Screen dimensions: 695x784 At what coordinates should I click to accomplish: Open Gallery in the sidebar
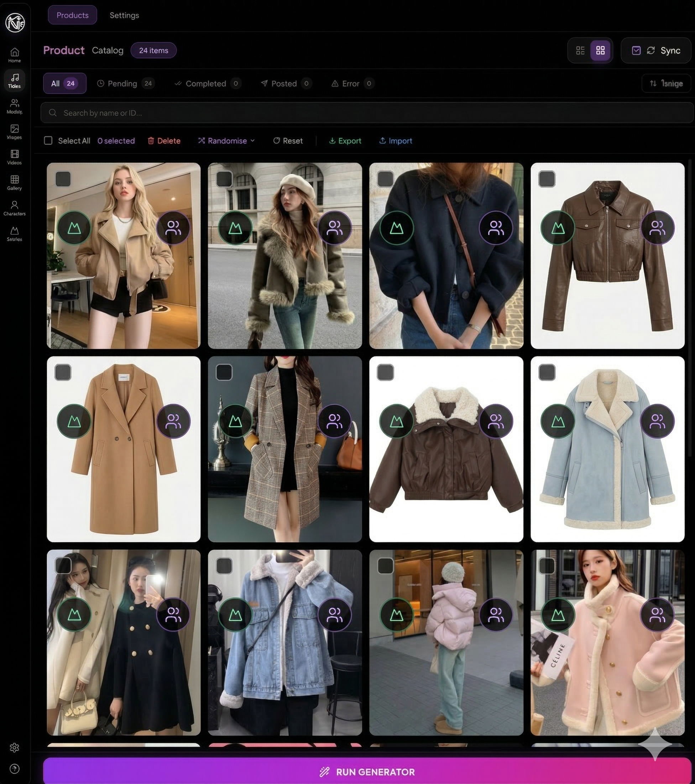coord(15,183)
